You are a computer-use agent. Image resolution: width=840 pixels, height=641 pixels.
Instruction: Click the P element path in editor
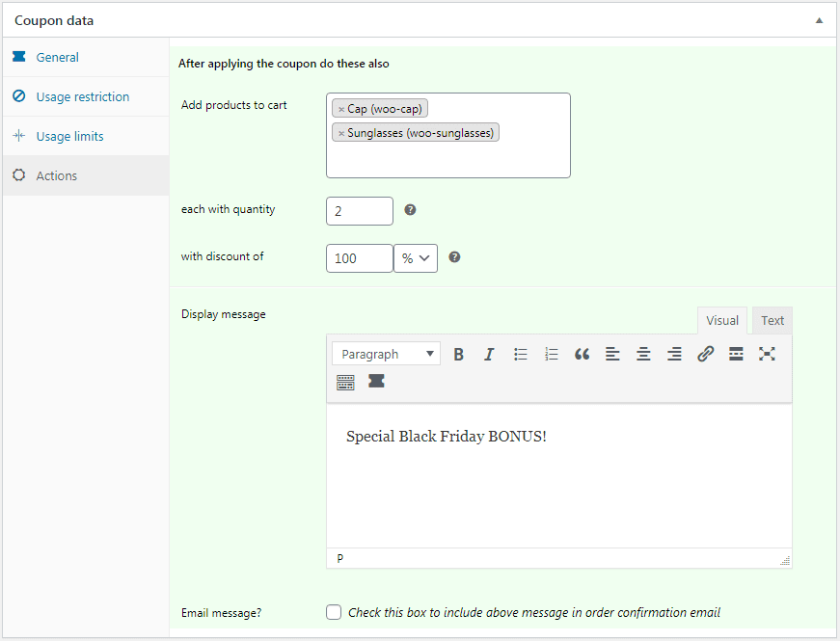339,558
